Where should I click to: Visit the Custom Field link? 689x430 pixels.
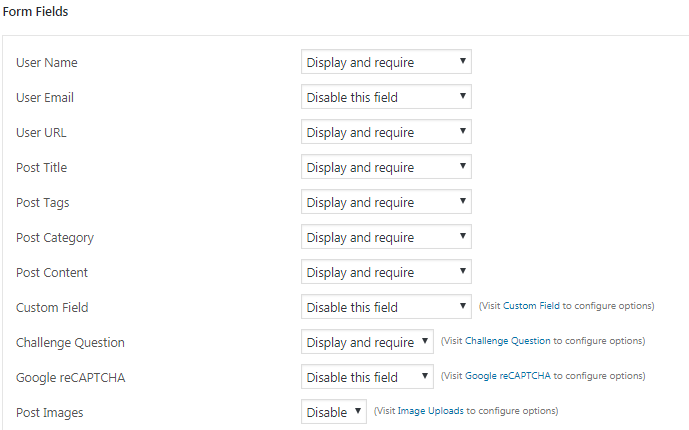pyautogui.click(x=531, y=306)
